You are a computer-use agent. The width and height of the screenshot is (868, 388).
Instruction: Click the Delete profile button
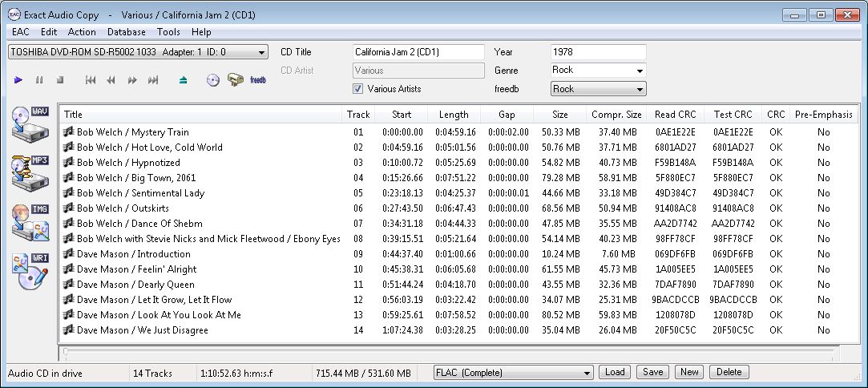tap(729, 372)
